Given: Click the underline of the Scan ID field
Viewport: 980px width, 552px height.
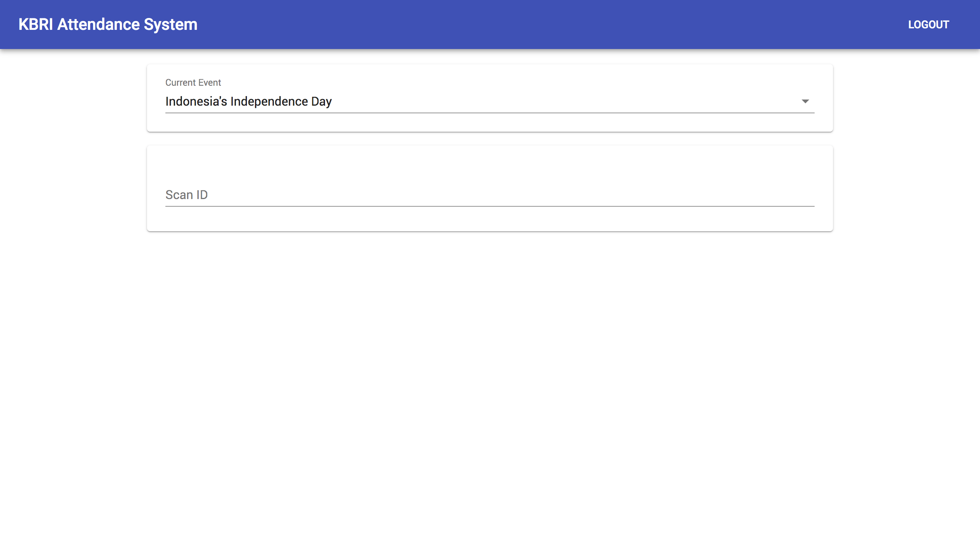Looking at the screenshot, I should 489,206.
